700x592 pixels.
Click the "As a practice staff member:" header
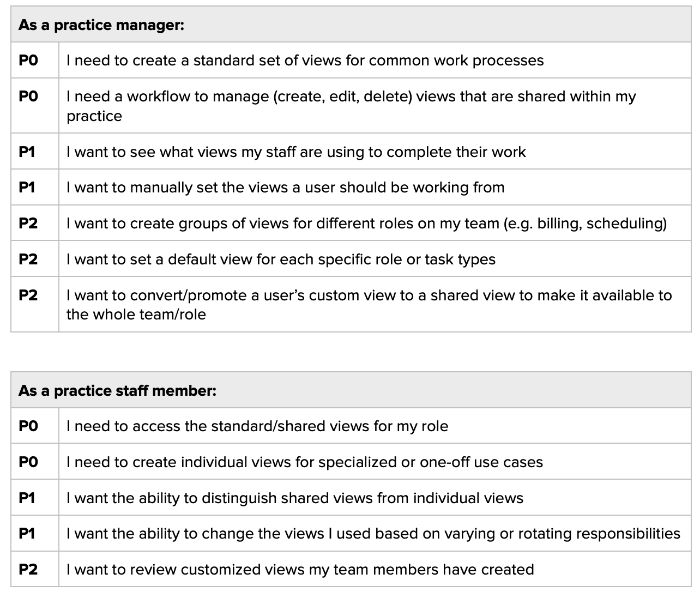pos(117,391)
